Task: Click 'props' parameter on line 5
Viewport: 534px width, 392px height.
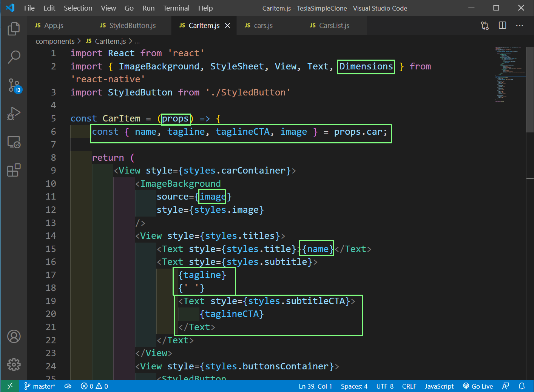Action: [x=175, y=119]
